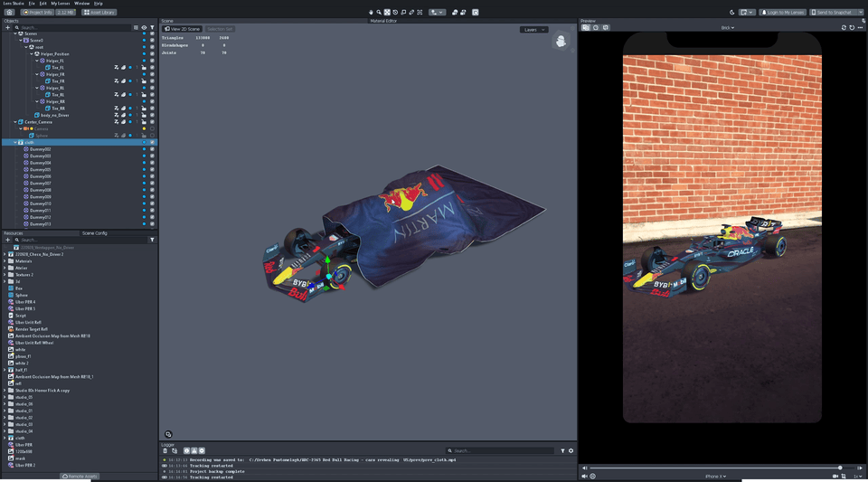Expand the Materials folder in Resources
The width and height of the screenshot is (868, 482).
pos(5,261)
